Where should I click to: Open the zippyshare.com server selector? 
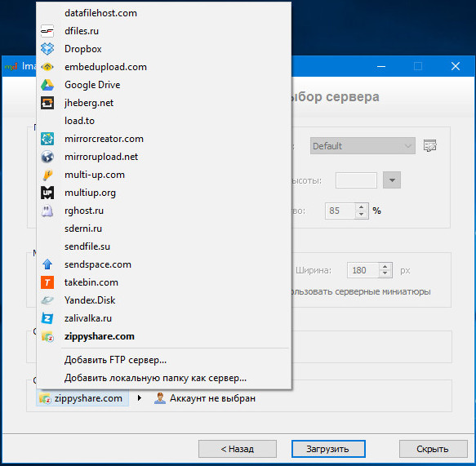point(82,398)
